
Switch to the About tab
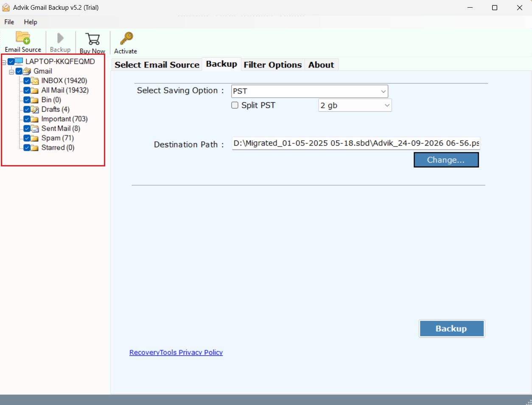321,65
